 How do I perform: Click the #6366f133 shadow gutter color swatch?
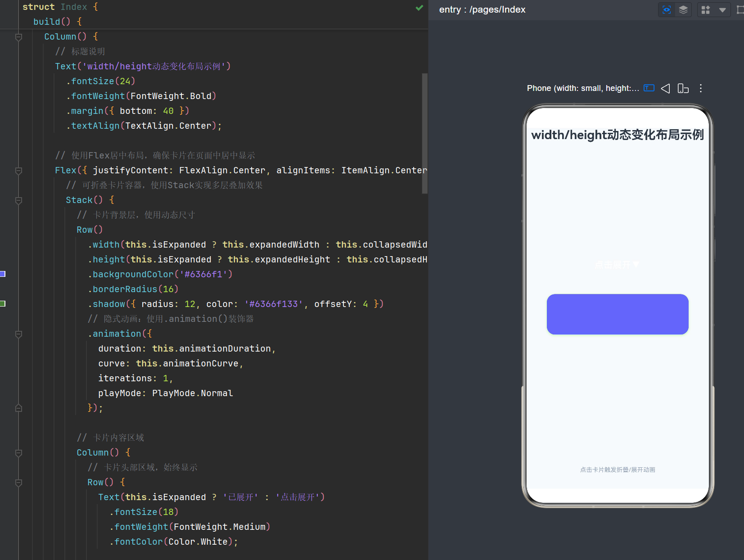coord(3,303)
